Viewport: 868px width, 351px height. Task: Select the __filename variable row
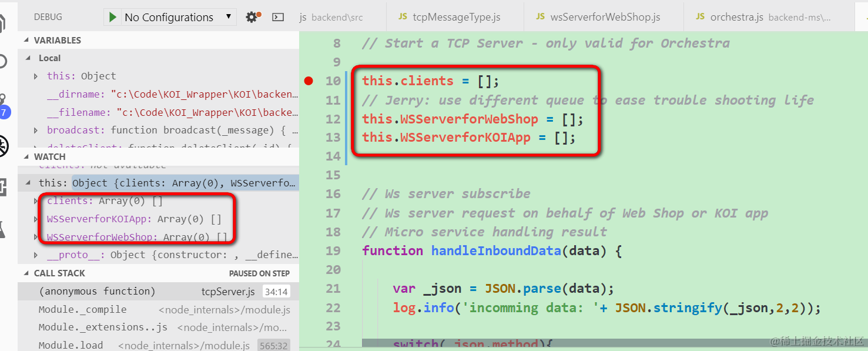pyautogui.click(x=158, y=112)
